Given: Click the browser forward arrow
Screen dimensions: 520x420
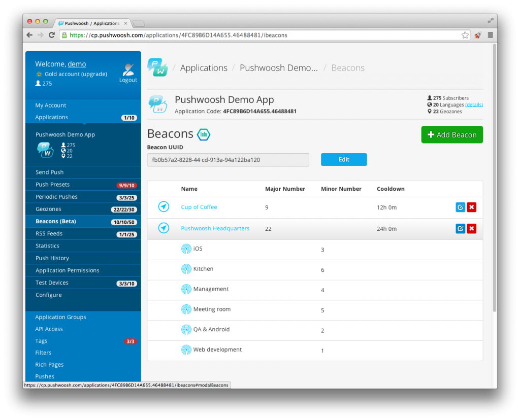Looking at the screenshot, I should (41, 35).
